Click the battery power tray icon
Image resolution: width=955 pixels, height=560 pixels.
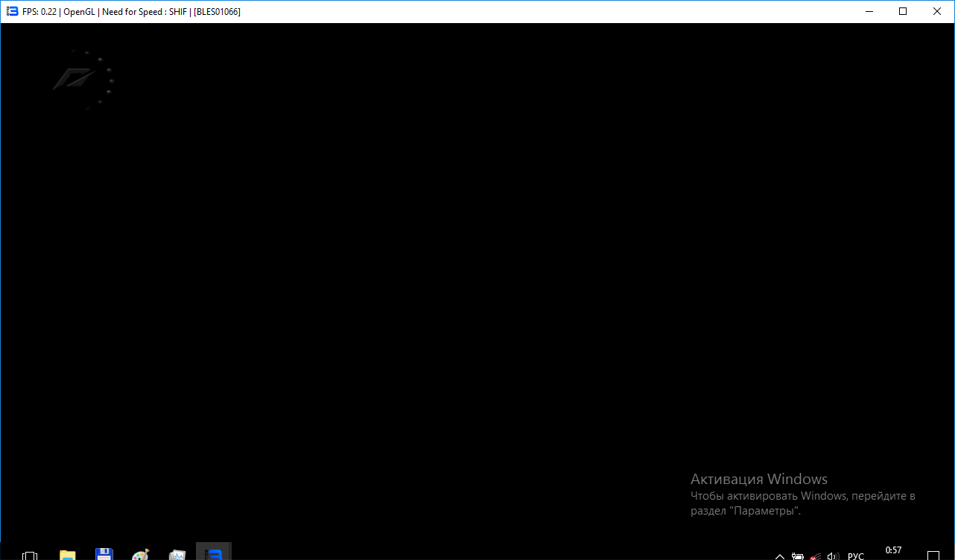tap(798, 556)
